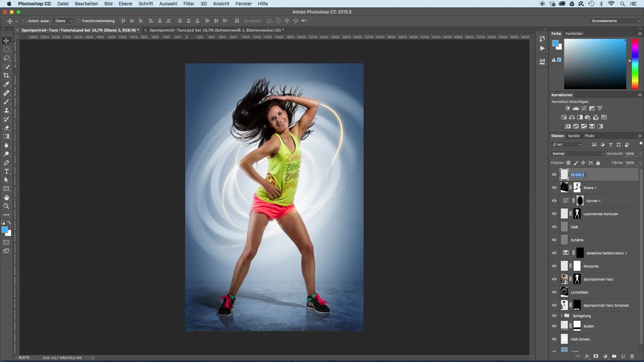Open Korrekturen panel options menu
This screenshot has height=362, width=644.
pyautogui.click(x=640, y=95)
